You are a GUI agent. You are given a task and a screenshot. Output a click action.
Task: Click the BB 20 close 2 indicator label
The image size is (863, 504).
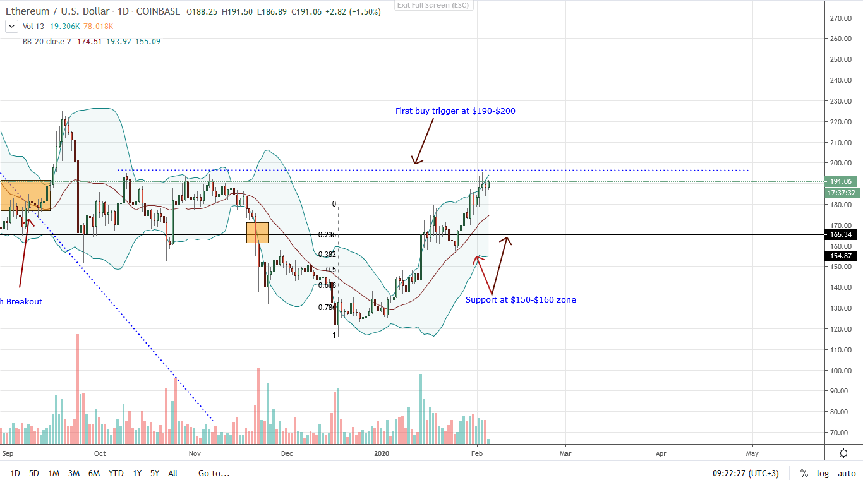click(46, 42)
